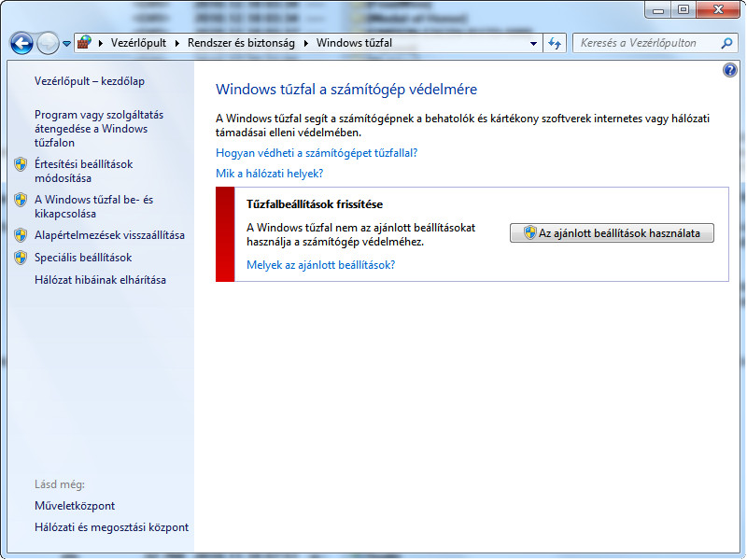Open Műveletközpont under Lásd még
Screen dimensions: 747x560
coord(75,505)
